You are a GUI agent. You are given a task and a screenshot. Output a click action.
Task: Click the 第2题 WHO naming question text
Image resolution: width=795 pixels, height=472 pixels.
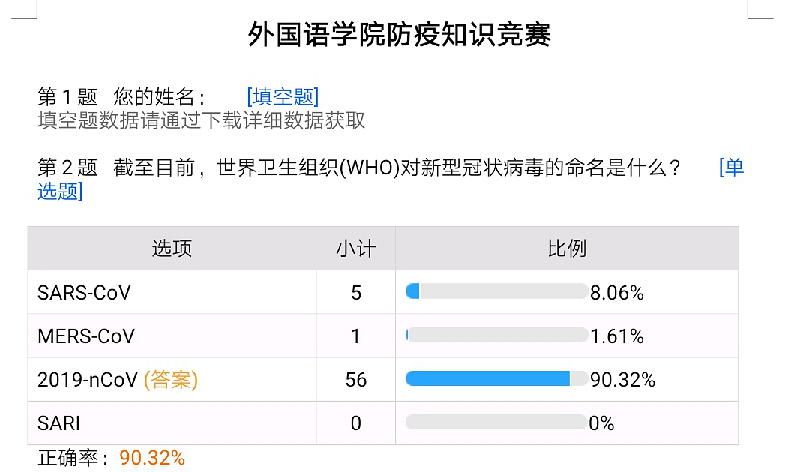click(360, 168)
